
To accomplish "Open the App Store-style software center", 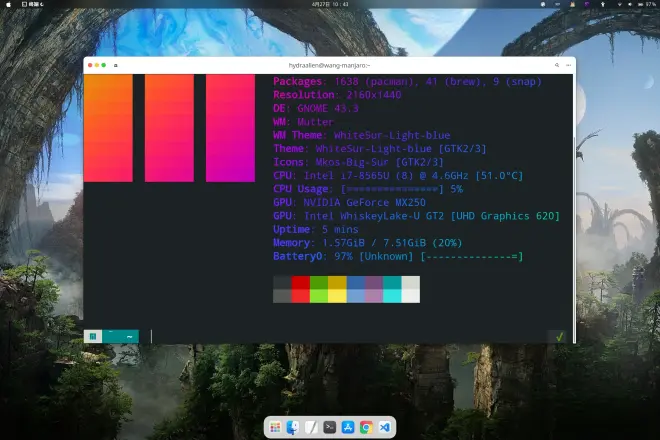I will (x=348, y=427).
